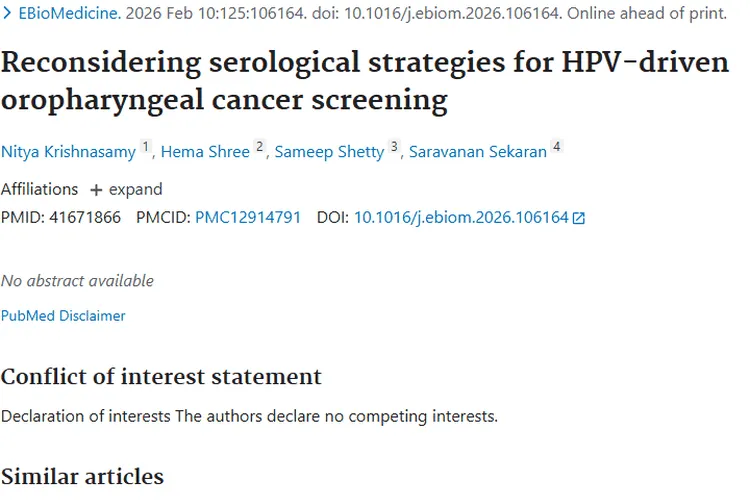
Task: Click the Similar articles heading
Action: pos(82,474)
